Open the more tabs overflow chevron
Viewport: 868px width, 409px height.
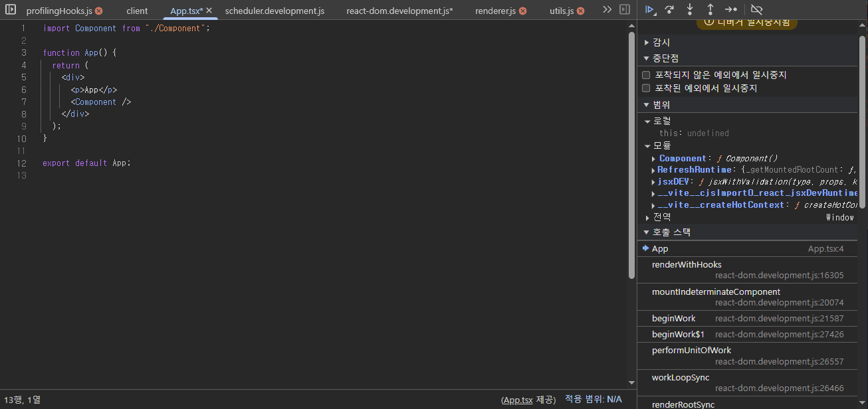607,10
